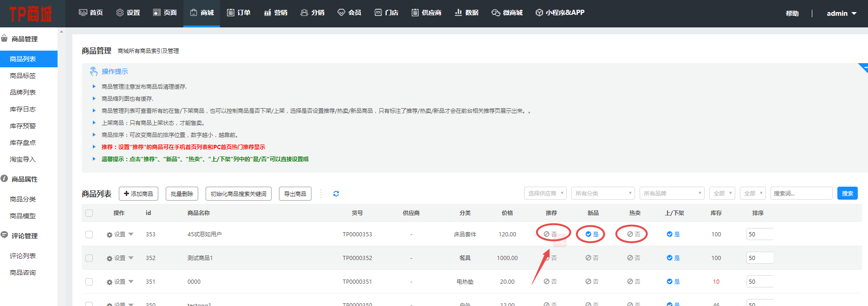Click the 搜索词 search input field
Image resolution: width=868 pixels, height=306 pixels.
click(801, 194)
